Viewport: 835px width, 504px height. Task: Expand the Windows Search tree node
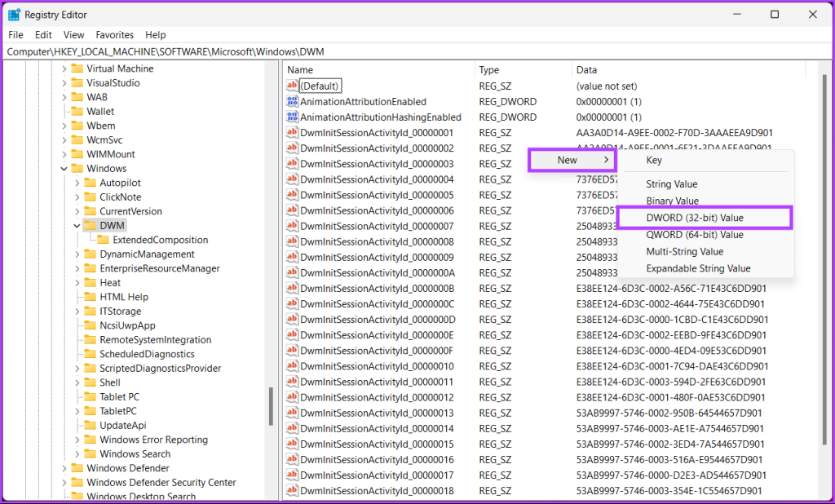(x=77, y=454)
